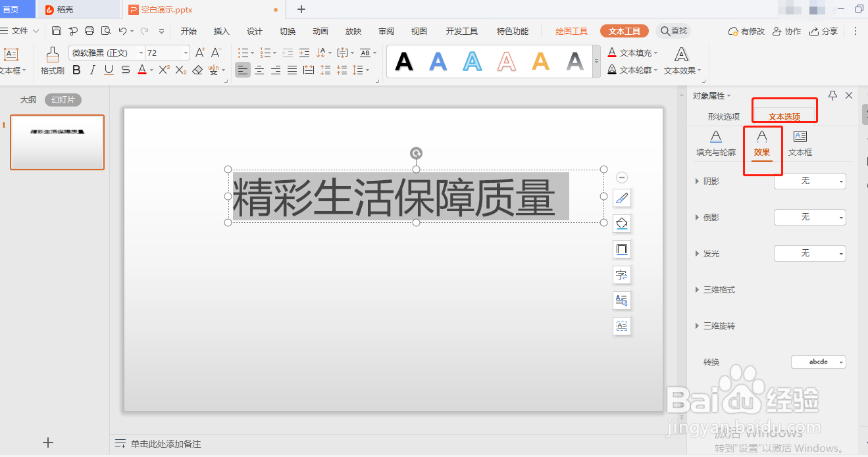The height and width of the screenshot is (457, 868).
Task: Apply Superscript to text
Action: coord(165,70)
